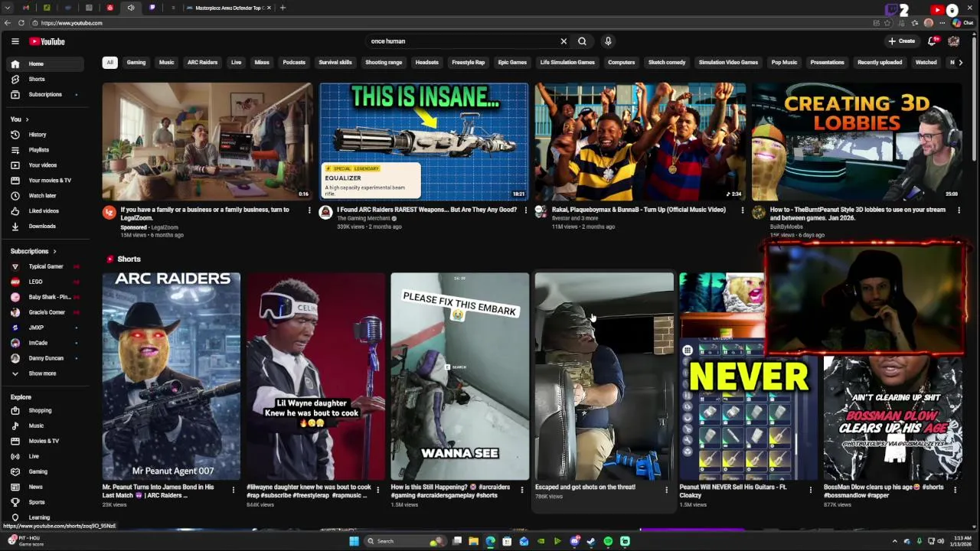Open more options for Mr. Peanut short
Viewport: 980px width, 551px height.
[x=234, y=490]
